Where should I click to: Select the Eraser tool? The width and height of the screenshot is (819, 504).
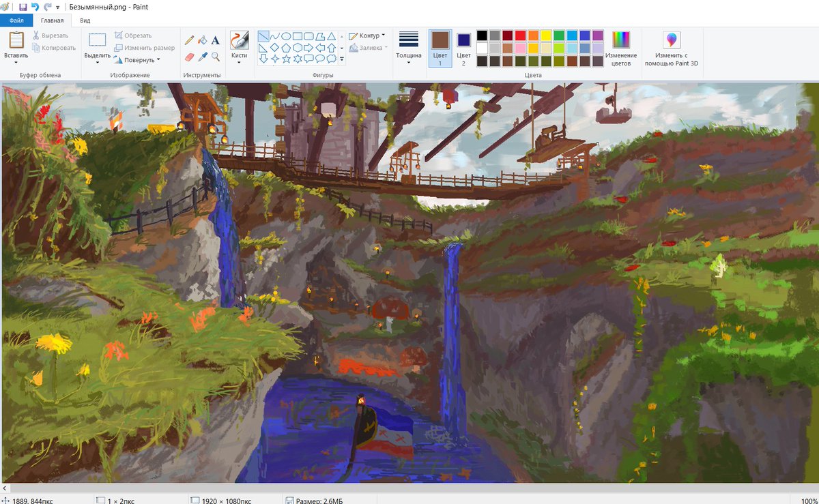pos(190,56)
